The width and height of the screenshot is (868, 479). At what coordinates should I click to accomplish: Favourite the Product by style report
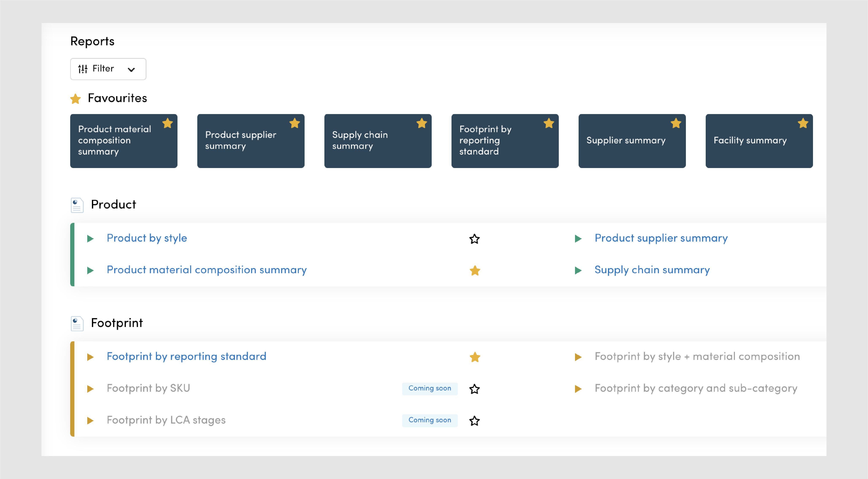[x=474, y=239]
